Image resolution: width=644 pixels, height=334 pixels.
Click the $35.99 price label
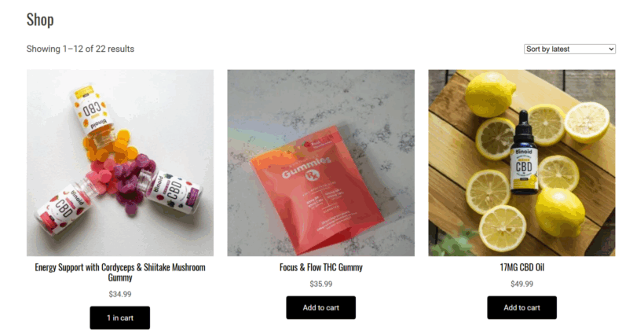tap(320, 284)
